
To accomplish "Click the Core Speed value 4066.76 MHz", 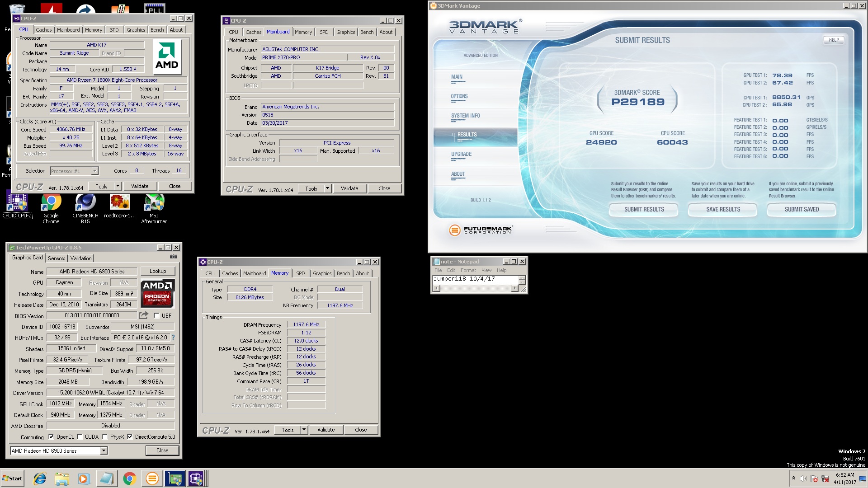I will click(71, 130).
